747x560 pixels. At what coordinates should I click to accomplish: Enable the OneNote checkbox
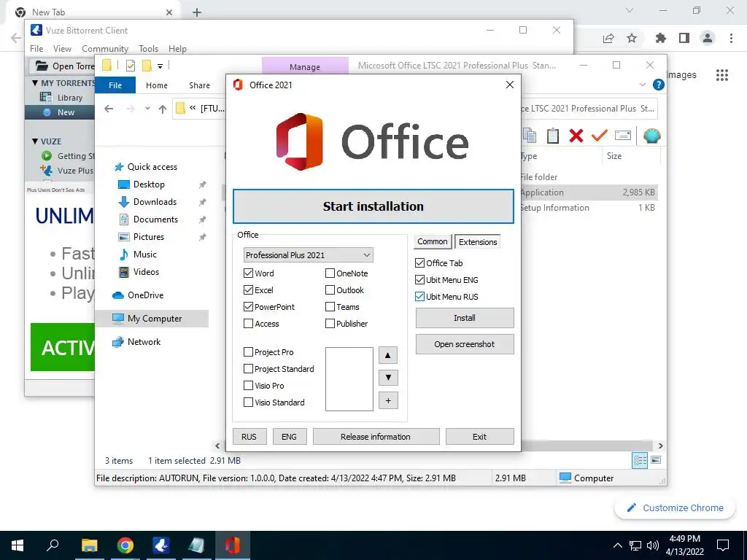(x=330, y=273)
